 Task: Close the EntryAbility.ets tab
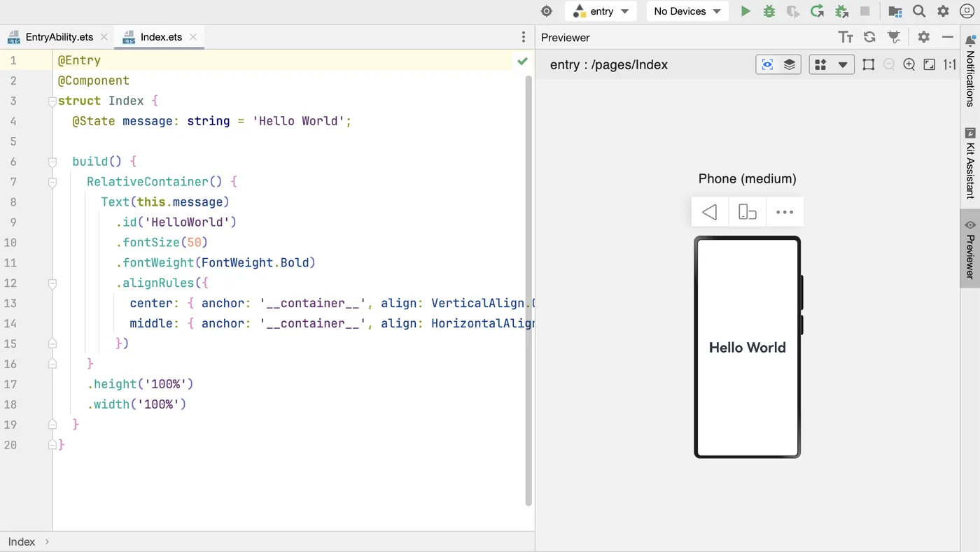coord(104,37)
